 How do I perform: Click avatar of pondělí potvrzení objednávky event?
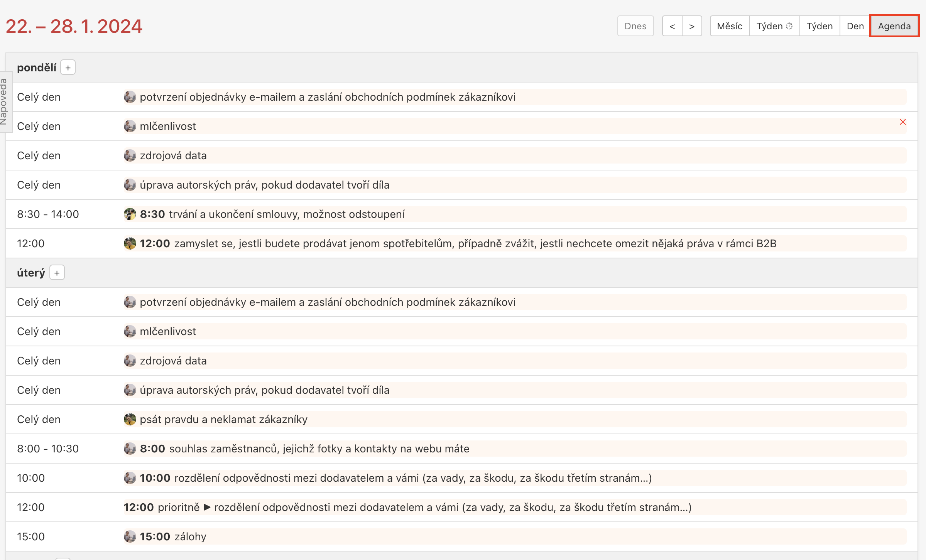click(130, 97)
